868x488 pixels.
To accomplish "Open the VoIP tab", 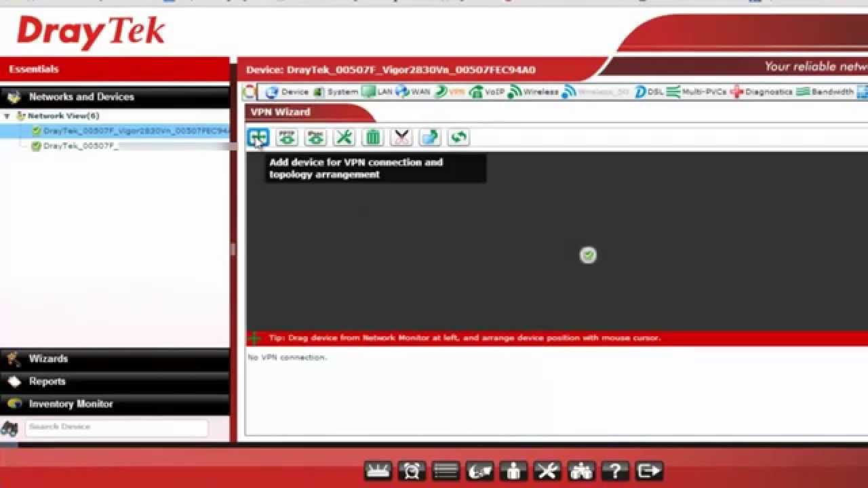I will click(x=487, y=91).
